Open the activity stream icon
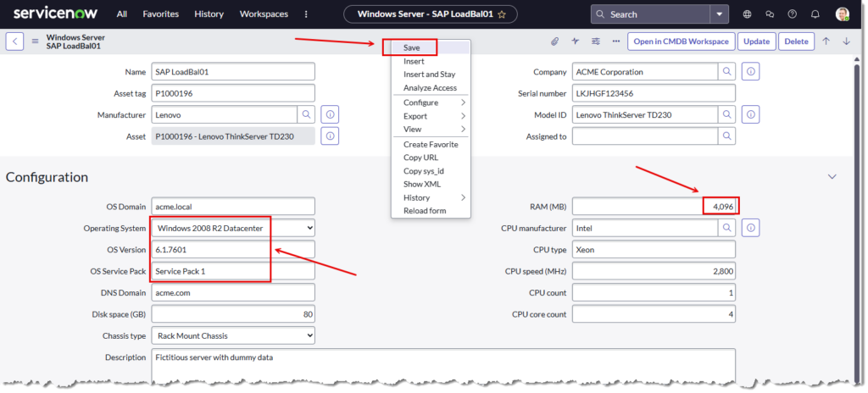Viewport: 868px width, 393px height. pyautogui.click(x=576, y=42)
